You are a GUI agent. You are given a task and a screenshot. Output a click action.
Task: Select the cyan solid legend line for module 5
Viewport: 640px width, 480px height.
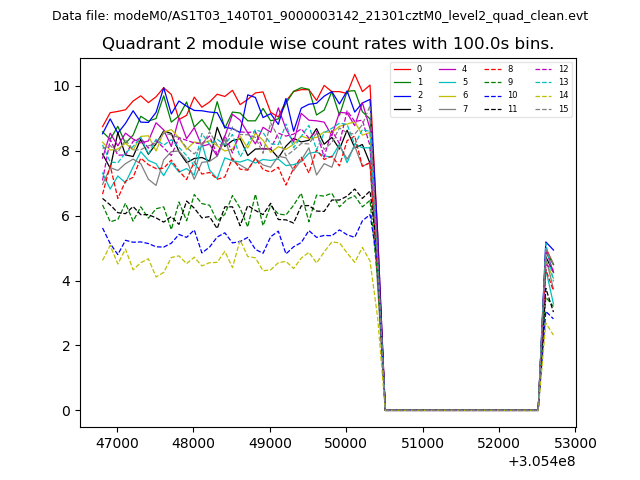coord(449,82)
